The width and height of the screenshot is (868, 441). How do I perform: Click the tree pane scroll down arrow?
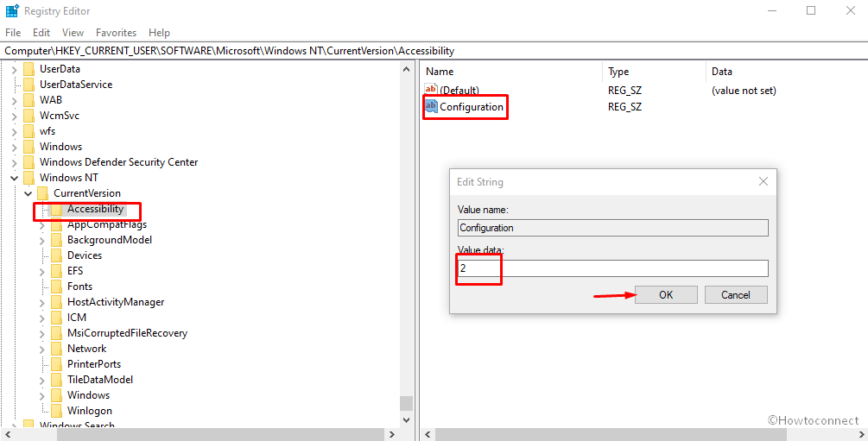(406, 420)
